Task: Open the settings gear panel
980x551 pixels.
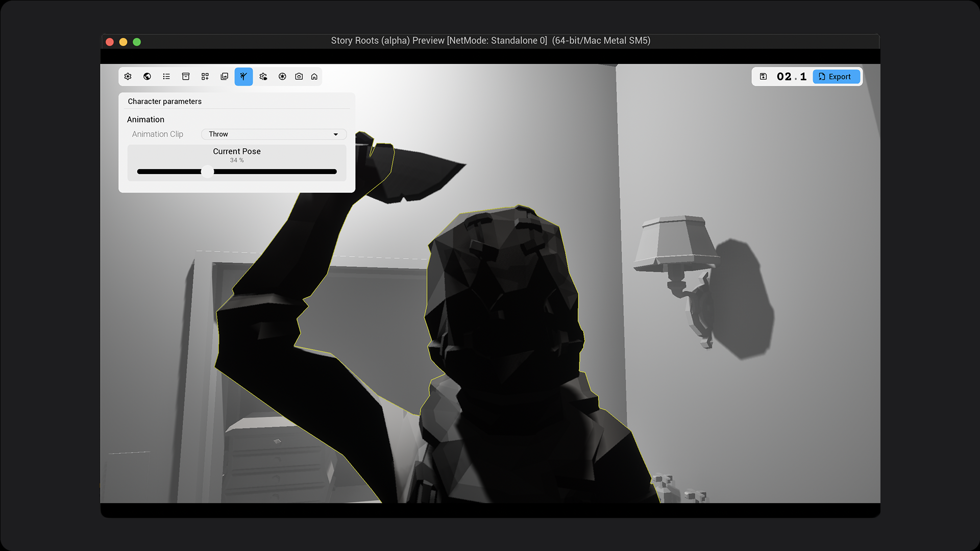Action: (x=128, y=77)
